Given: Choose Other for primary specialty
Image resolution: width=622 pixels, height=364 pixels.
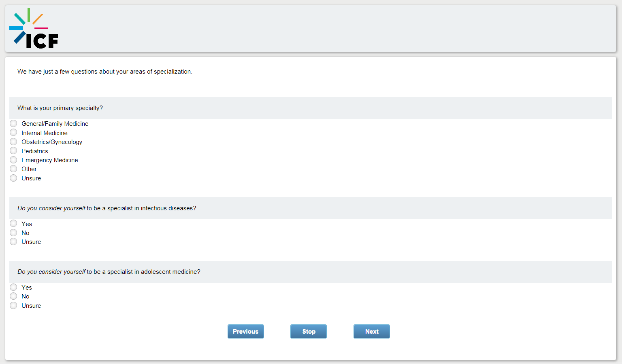Looking at the screenshot, I should pyautogui.click(x=13, y=169).
